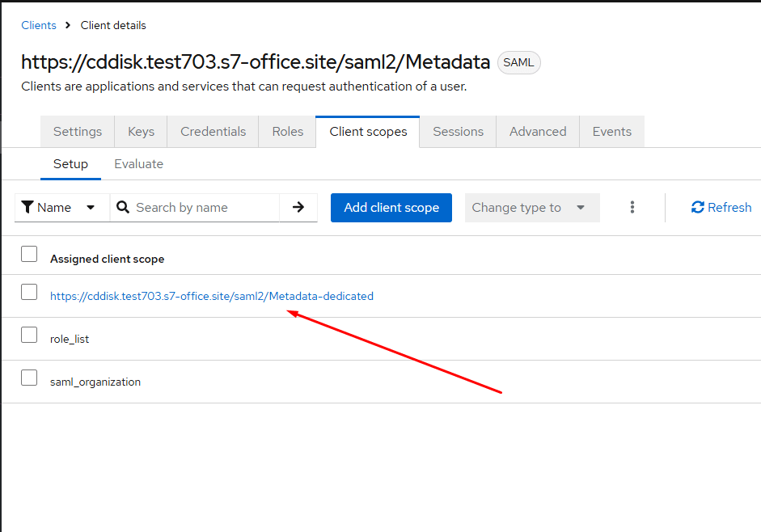Open the Events tab
Viewport: 761px width, 532px height.
(612, 132)
